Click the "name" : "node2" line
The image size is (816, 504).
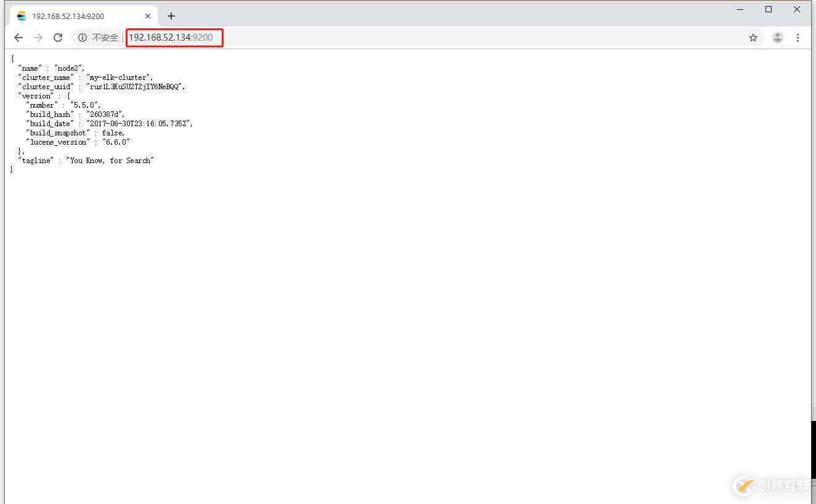click(51, 68)
